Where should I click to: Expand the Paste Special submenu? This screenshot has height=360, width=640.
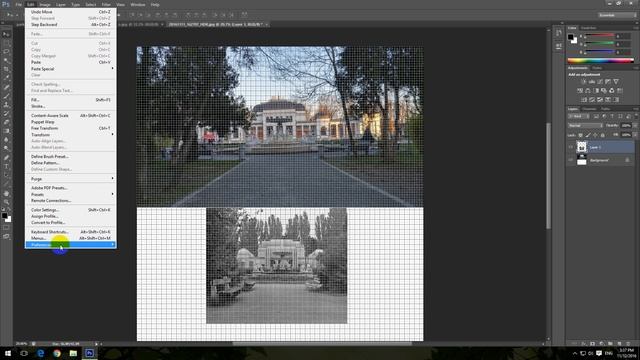coord(71,69)
